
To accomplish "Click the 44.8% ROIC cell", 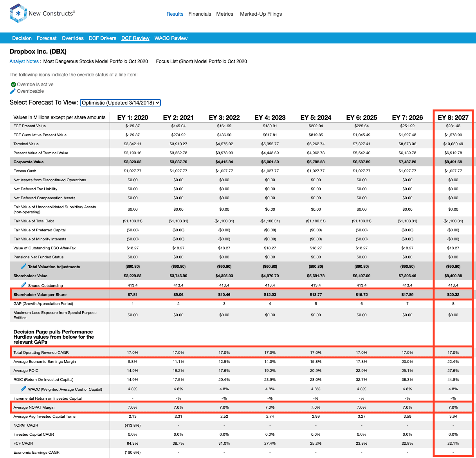I will [453, 380].
